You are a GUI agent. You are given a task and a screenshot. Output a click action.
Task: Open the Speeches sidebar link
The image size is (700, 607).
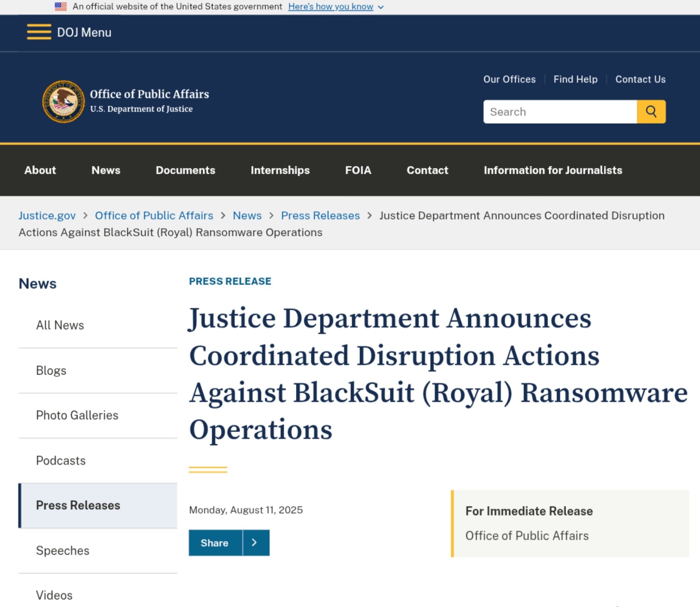62,550
